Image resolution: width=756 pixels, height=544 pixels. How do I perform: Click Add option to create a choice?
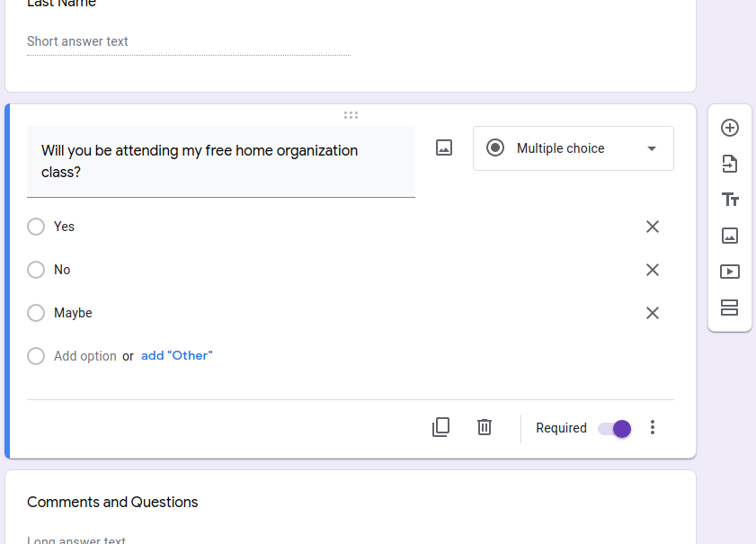click(85, 356)
